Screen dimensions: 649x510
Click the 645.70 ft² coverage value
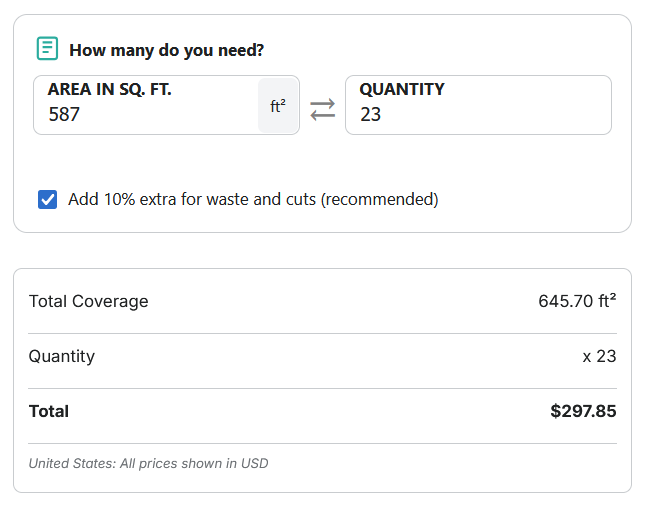(577, 301)
